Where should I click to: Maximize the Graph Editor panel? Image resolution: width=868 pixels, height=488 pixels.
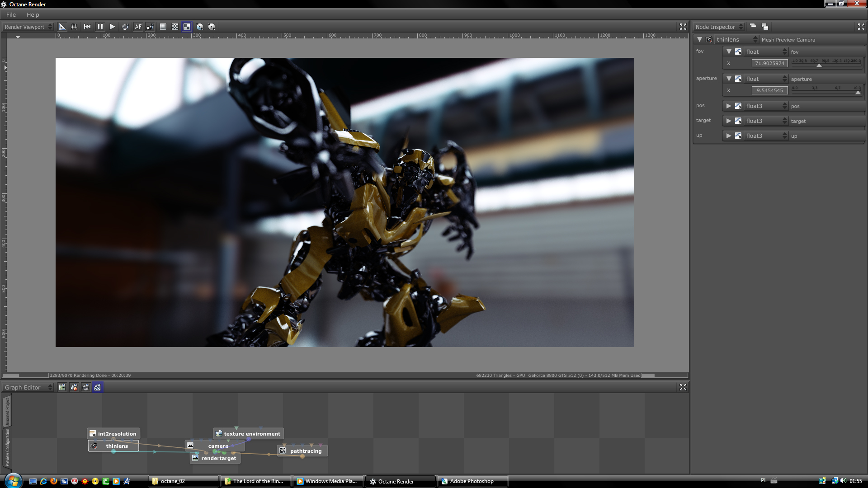pos(683,387)
